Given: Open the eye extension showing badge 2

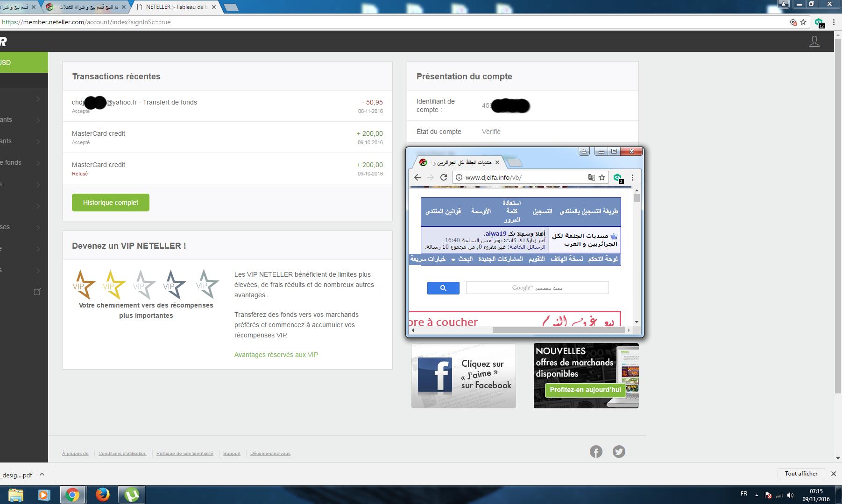Looking at the screenshot, I should coord(618,178).
